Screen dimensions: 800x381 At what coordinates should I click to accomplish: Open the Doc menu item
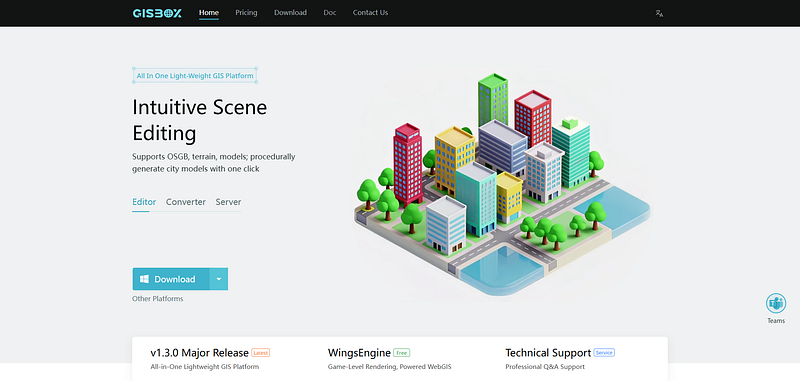pyautogui.click(x=330, y=13)
